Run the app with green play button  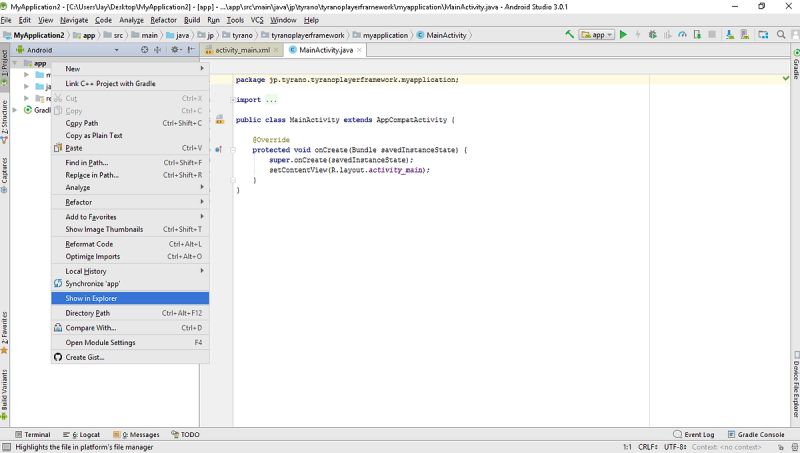[x=623, y=35]
